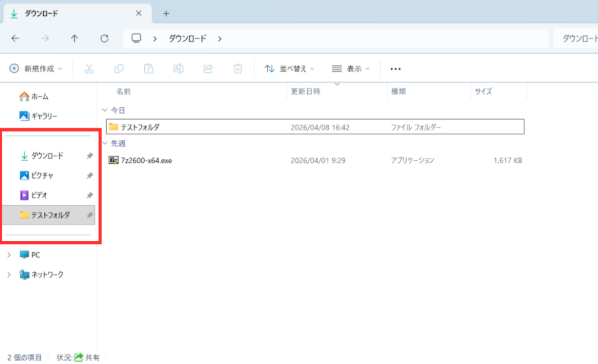Select the Cut icon in the toolbar
The image size is (598, 364).
click(x=89, y=68)
